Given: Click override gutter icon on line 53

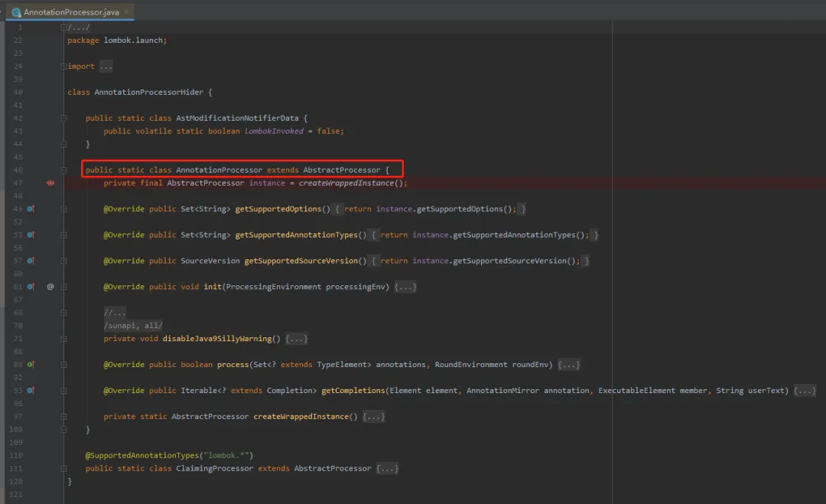Looking at the screenshot, I should click(x=31, y=235).
